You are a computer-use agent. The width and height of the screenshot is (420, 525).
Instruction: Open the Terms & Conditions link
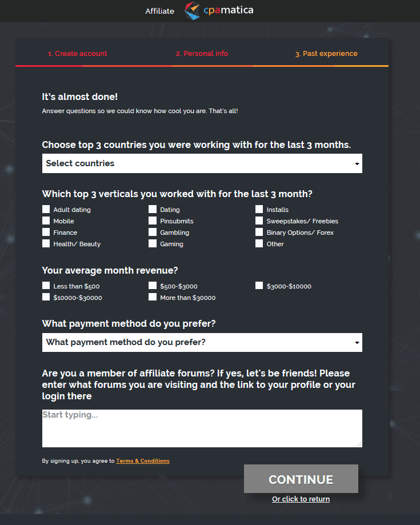[142, 460]
